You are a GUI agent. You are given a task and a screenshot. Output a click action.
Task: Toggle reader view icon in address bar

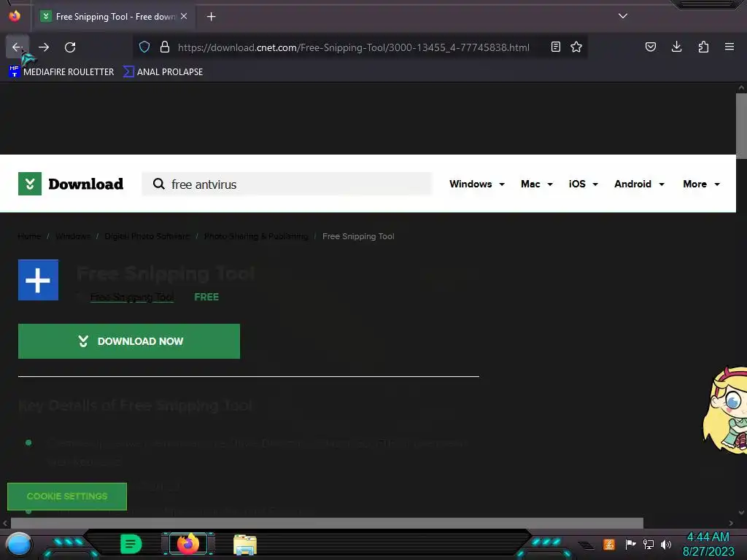click(555, 47)
